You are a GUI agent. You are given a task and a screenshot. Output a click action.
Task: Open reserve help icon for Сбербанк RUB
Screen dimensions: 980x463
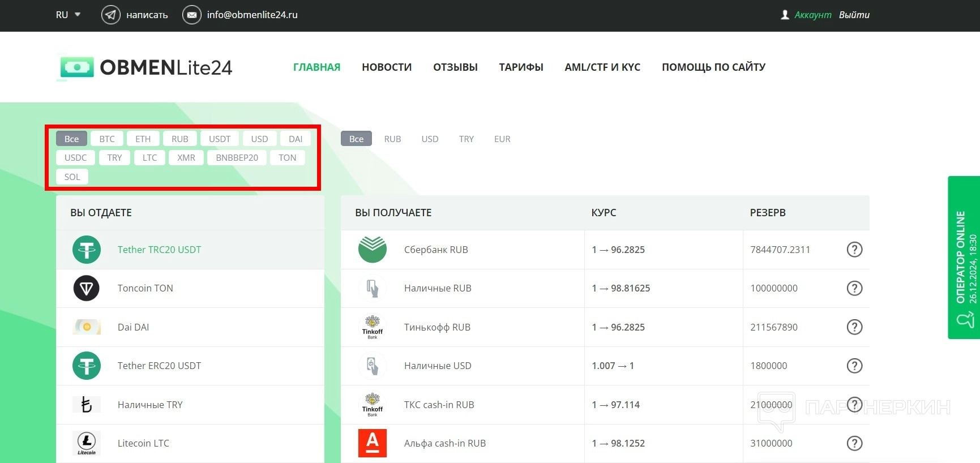854,250
